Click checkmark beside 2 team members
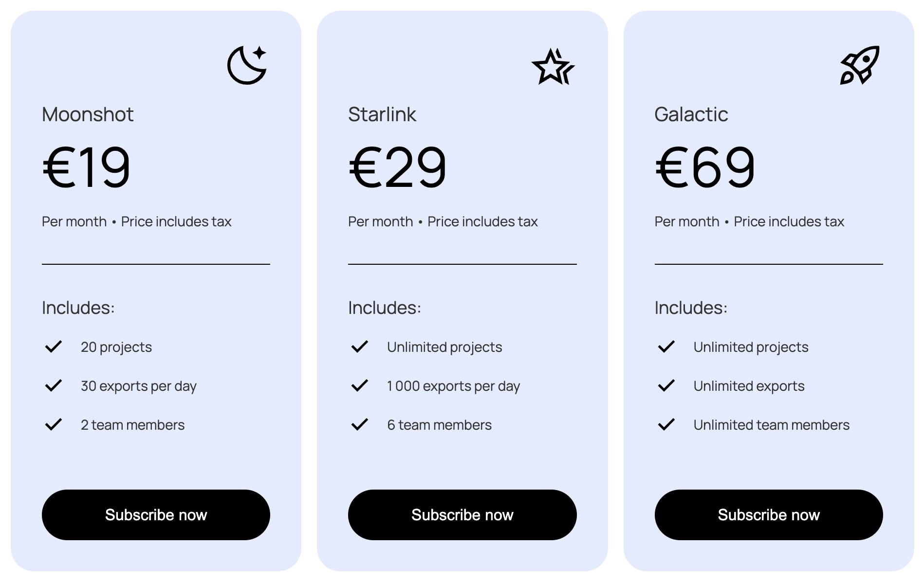 click(54, 424)
